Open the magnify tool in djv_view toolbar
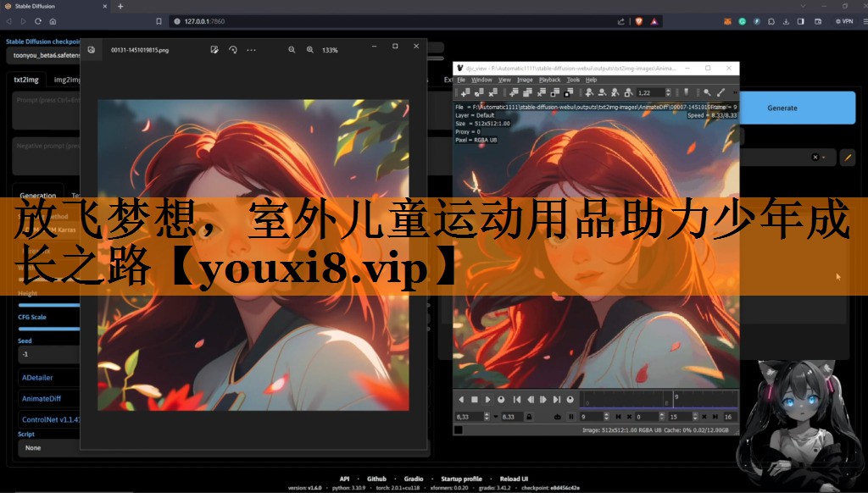This screenshot has width=868, height=493. pos(707,92)
